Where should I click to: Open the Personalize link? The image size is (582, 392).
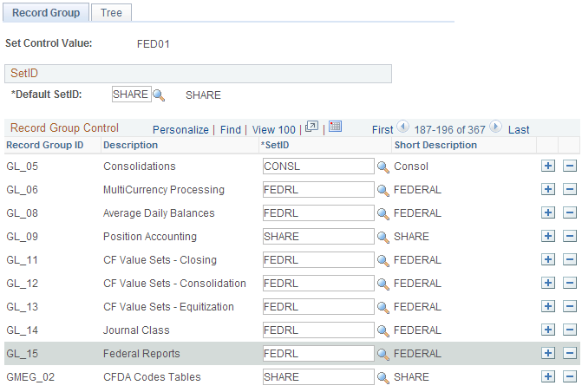(x=180, y=129)
